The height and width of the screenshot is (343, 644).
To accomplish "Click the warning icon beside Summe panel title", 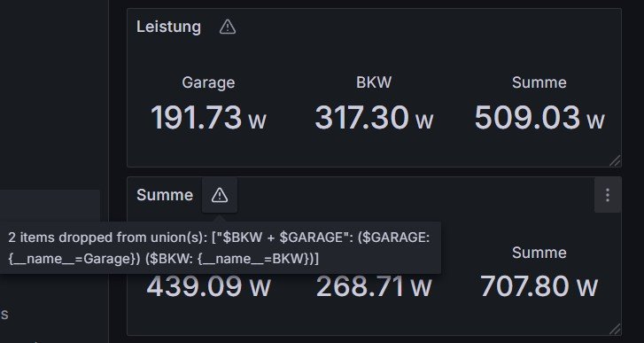I will click(220, 195).
